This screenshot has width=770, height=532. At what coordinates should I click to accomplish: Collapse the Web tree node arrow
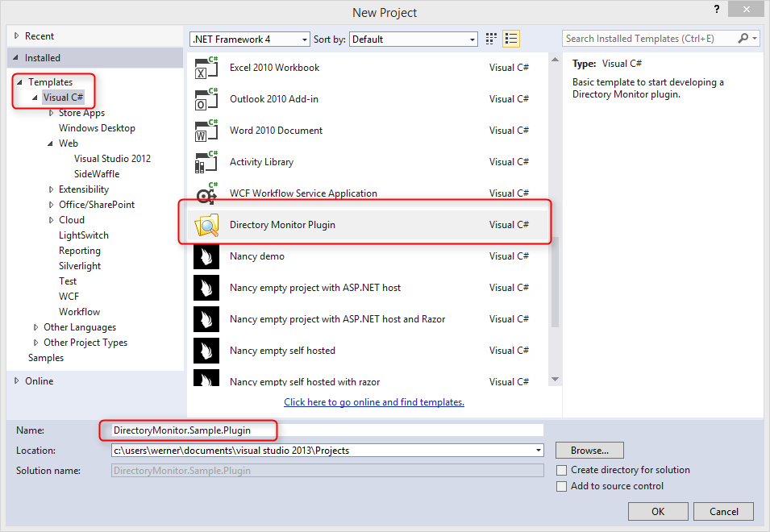pyautogui.click(x=50, y=143)
